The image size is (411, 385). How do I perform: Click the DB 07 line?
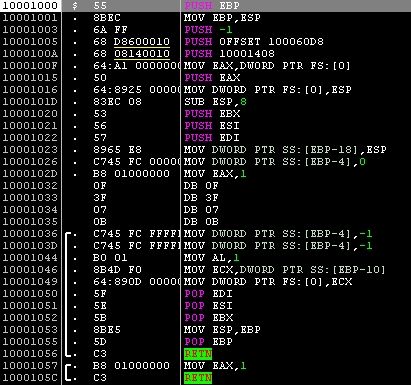pyautogui.click(x=201, y=210)
